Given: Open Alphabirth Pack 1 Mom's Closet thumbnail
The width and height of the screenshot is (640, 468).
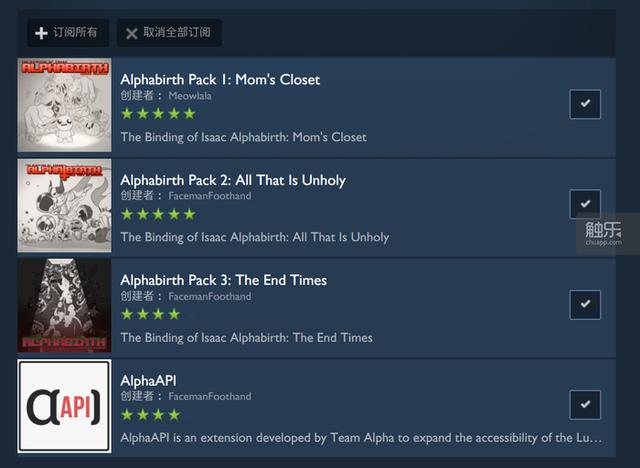Looking at the screenshot, I should pos(64,105).
